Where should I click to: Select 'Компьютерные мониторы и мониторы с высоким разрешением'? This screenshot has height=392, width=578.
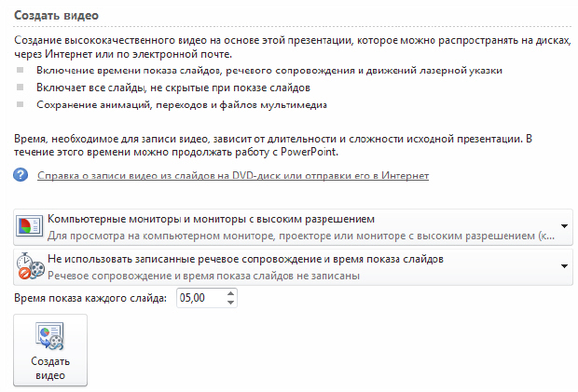coord(211,218)
